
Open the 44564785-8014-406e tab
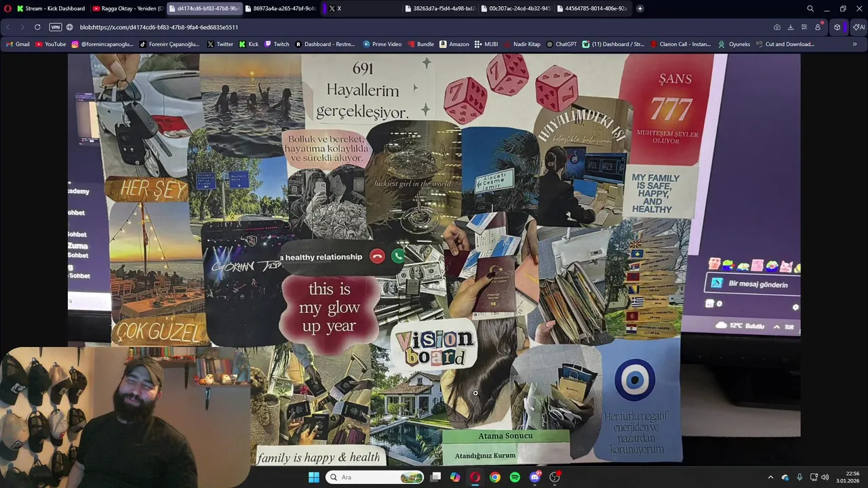pos(591,9)
